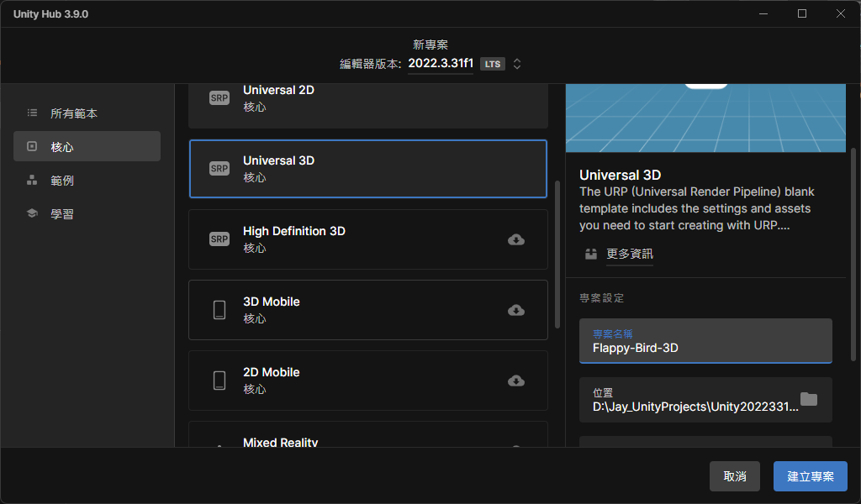Click the 位置 project location field
This screenshot has height=504, width=861.
pos(705,400)
